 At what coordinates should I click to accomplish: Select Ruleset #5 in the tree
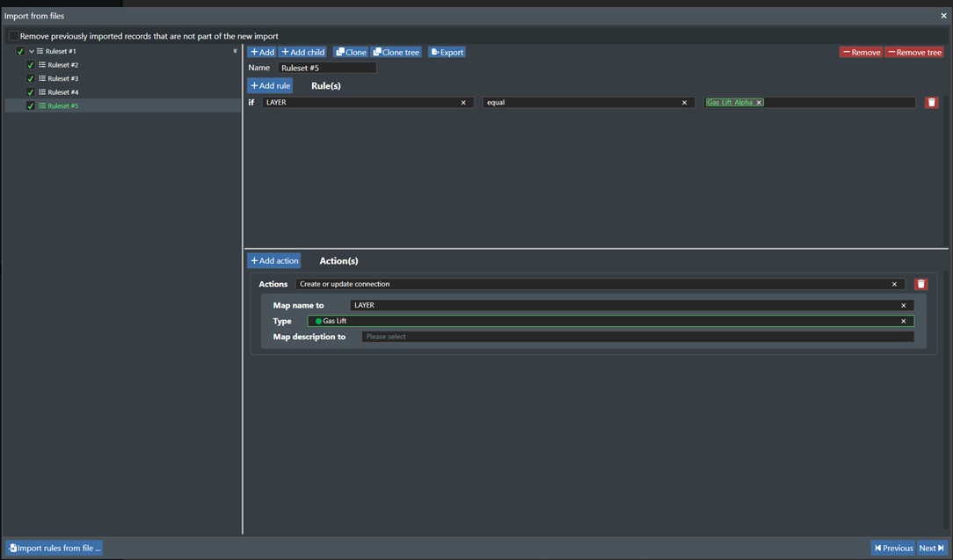pyautogui.click(x=62, y=105)
